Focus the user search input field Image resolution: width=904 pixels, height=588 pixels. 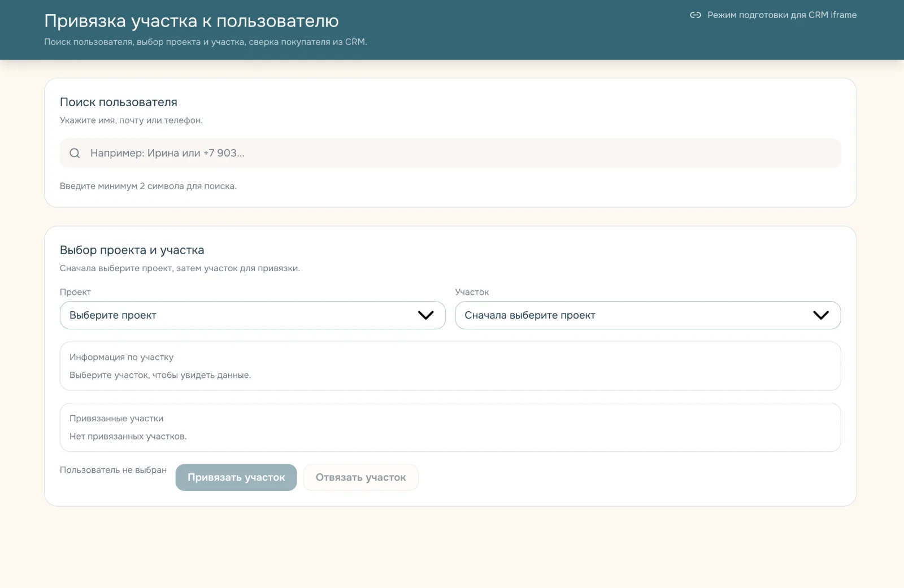pos(450,153)
